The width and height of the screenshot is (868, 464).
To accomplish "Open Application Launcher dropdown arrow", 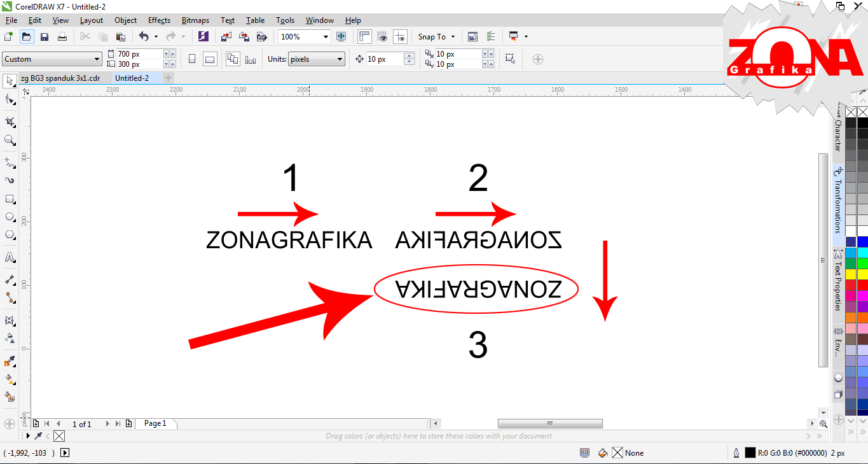I will (x=526, y=36).
